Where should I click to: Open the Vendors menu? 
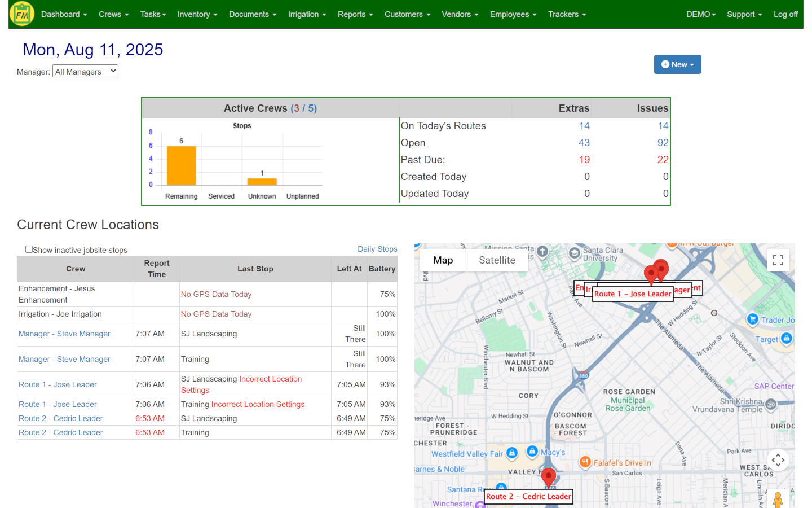(x=460, y=14)
